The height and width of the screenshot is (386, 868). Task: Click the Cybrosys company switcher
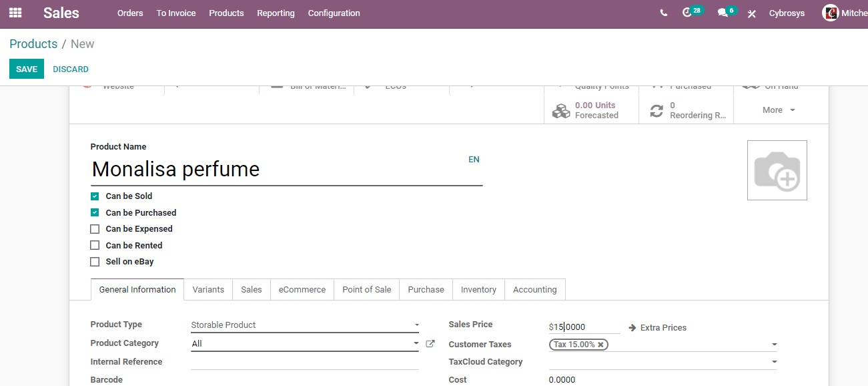[x=787, y=13]
